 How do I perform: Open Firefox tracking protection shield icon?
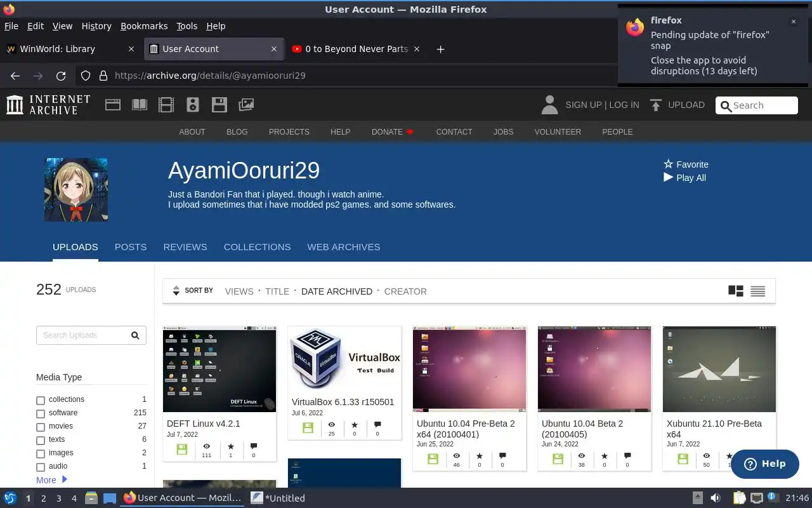tap(86, 76)
